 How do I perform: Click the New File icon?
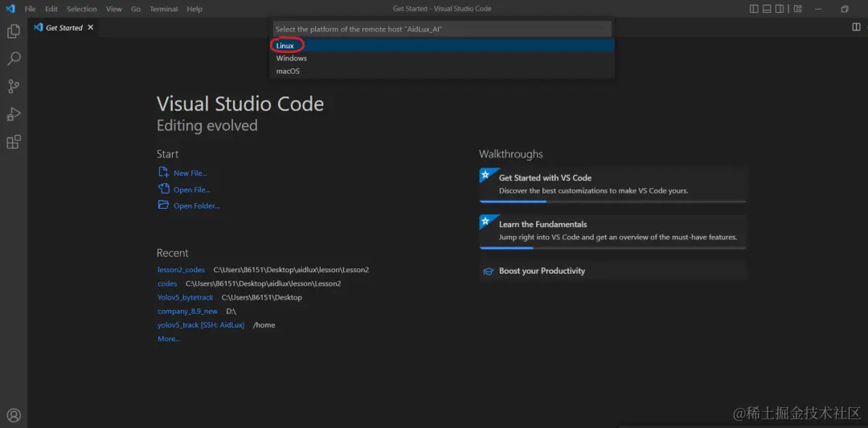tap(163, 172)
